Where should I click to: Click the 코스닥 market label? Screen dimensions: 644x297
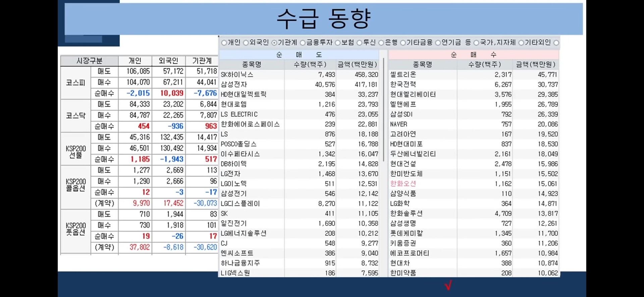point(75,116)
